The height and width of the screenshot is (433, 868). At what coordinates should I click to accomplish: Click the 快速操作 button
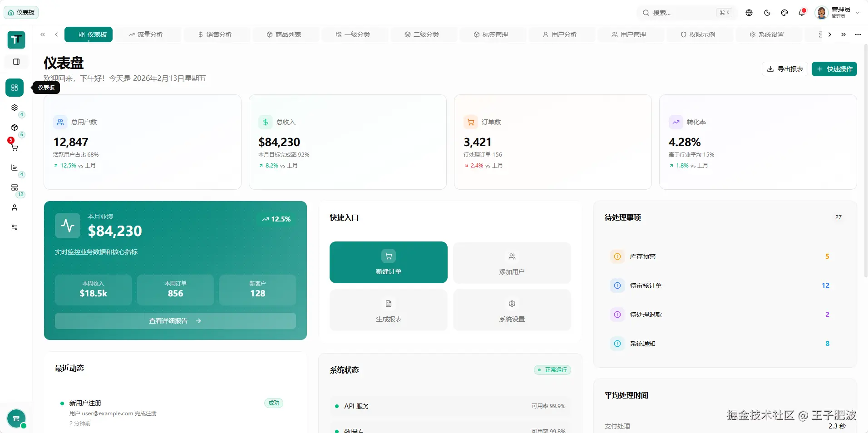coord(834,69)
